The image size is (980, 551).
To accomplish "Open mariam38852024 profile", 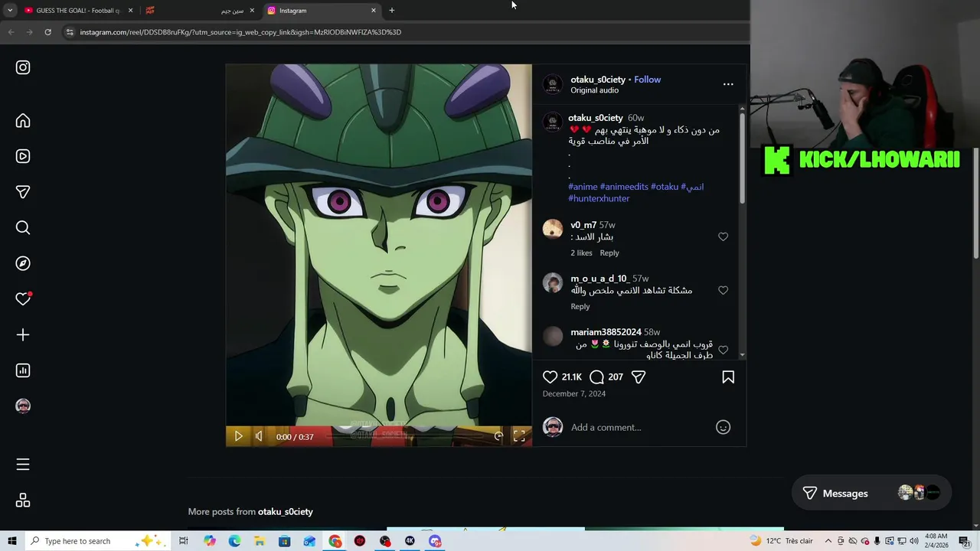I will [606, 332].
